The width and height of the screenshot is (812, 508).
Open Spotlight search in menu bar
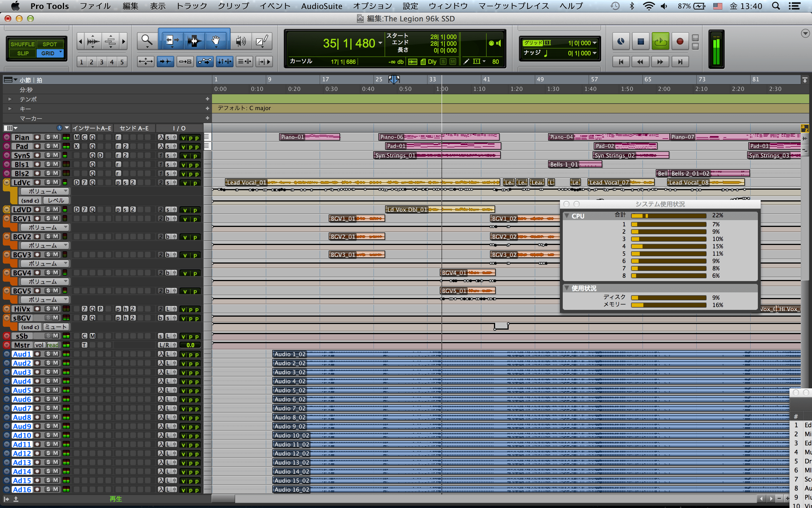(776, 6)
